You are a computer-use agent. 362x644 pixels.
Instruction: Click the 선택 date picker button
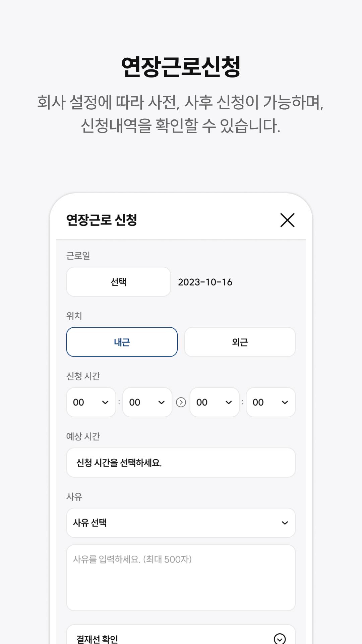pos(119,282)
